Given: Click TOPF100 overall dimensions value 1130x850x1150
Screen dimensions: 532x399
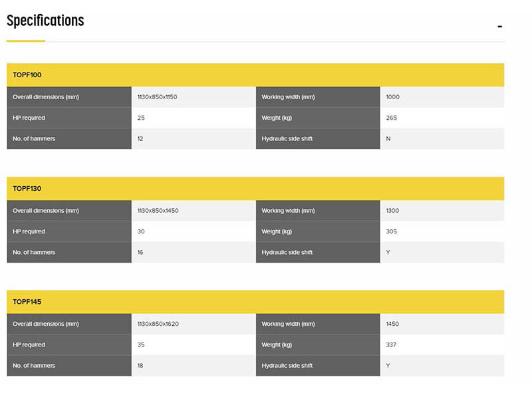Looking at the screenshot, I should coord(157,97).
